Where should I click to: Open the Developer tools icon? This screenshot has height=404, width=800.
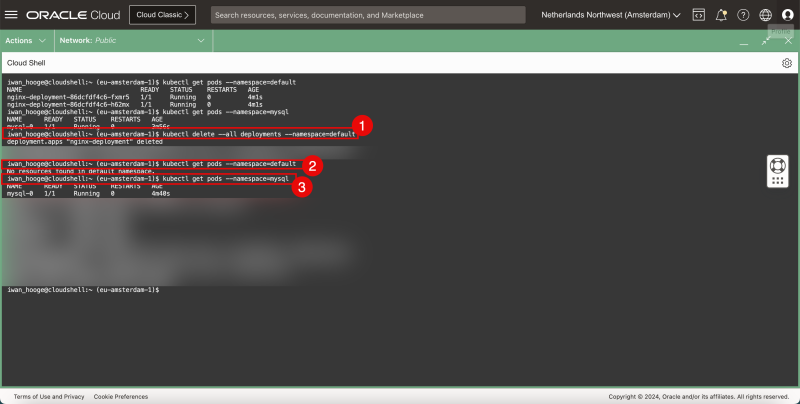point(698,15)
